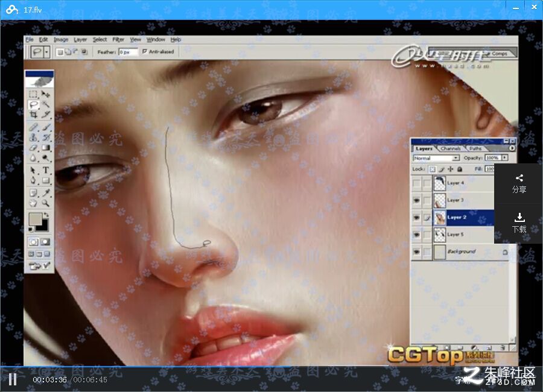The image size is (543, 392).
Task: Open the Select menu
Action: [100, 39]
